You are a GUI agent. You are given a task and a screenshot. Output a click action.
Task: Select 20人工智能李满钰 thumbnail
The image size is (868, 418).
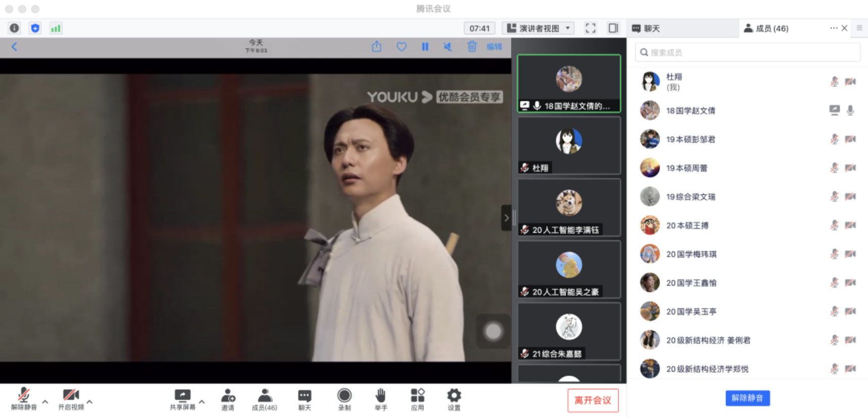pos(569,207)
